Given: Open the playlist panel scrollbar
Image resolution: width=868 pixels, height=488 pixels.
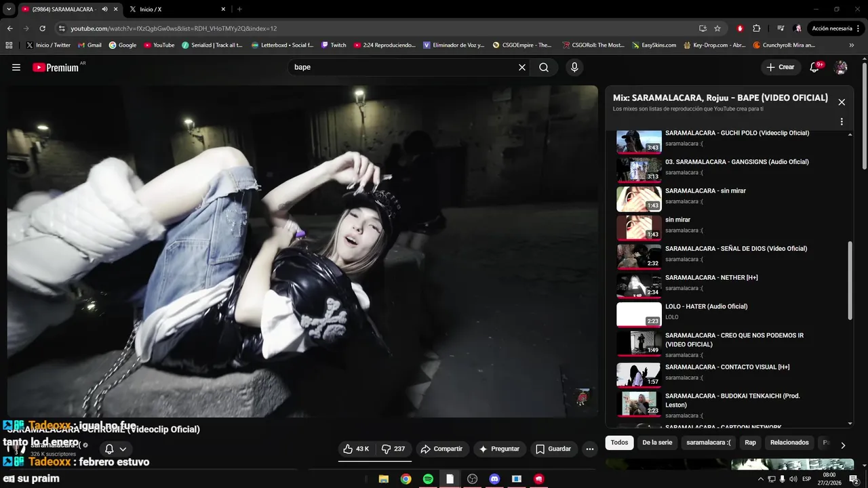Looking at the screenshot, I should [x=850, y=281].
